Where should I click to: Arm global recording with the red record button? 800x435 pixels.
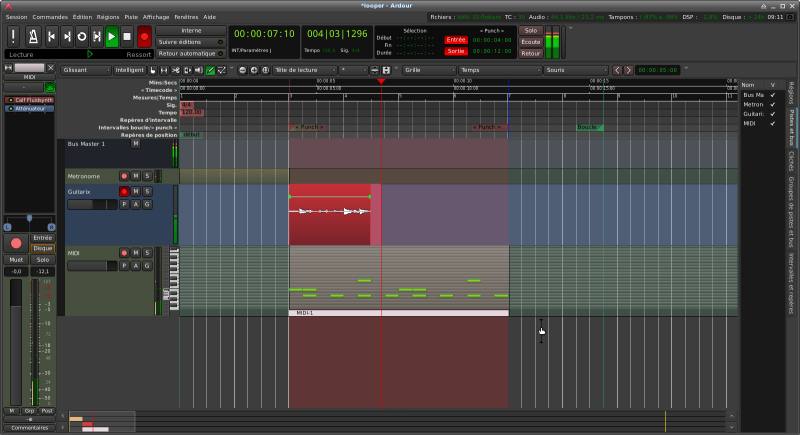(x=144, y=37)
